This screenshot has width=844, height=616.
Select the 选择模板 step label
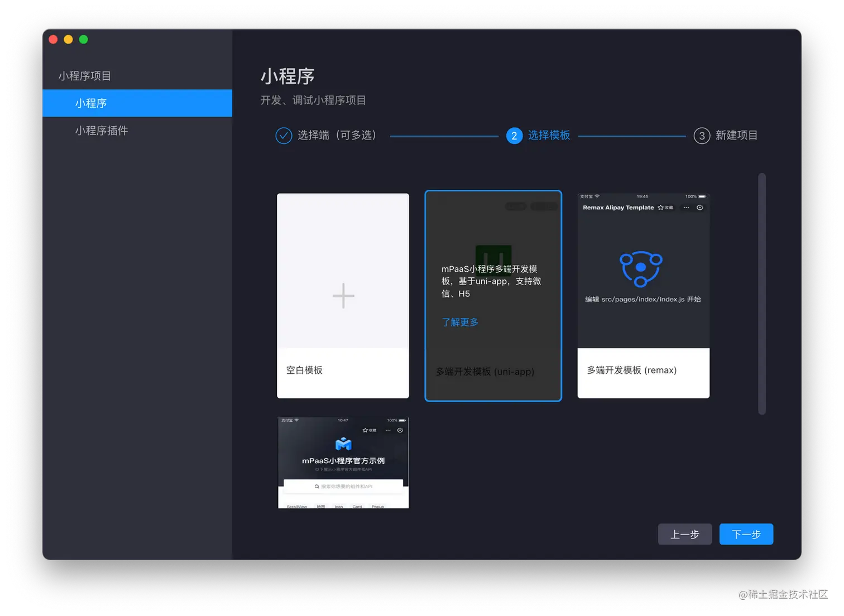point(549,136)
